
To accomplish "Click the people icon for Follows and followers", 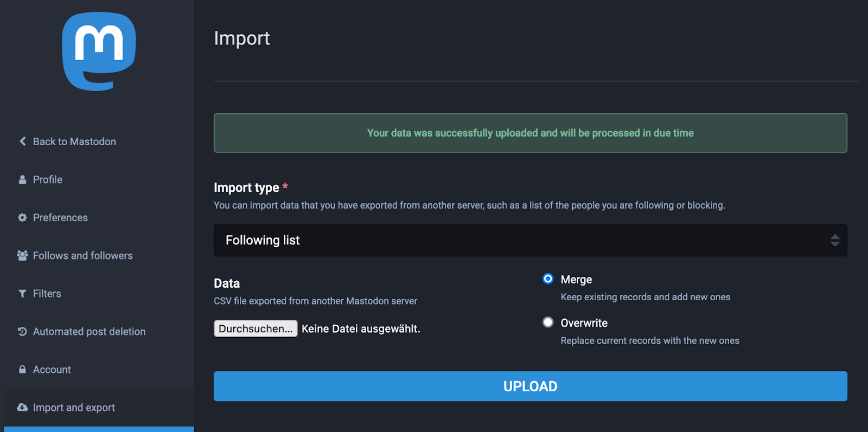I will pyautogui.click(x=22, y=255).
